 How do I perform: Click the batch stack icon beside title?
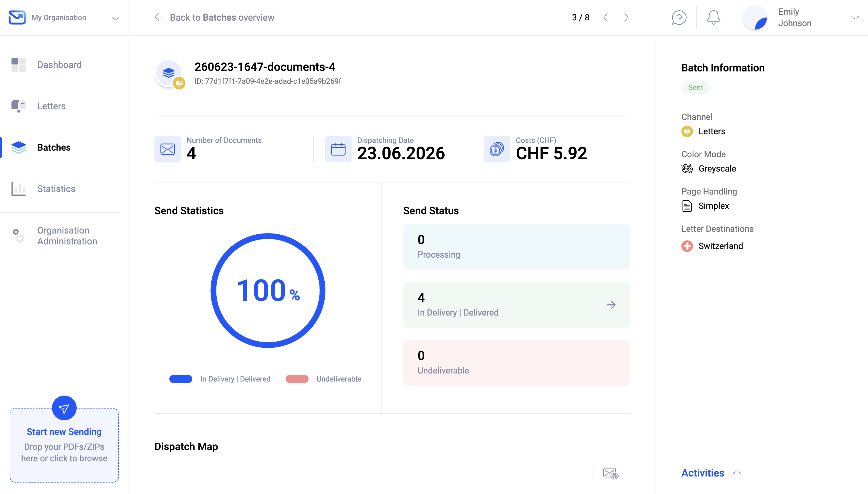[x=169, y=73]
